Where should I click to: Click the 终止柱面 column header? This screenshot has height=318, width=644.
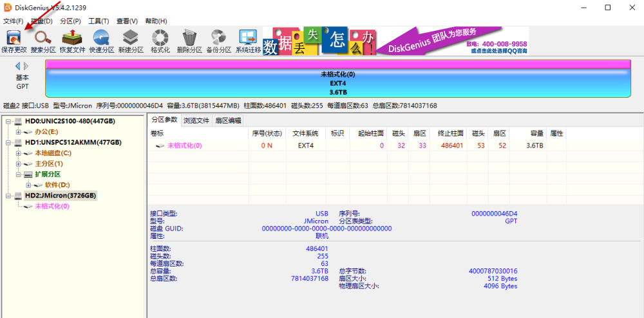pyautogui.click(x=448, y=133)
